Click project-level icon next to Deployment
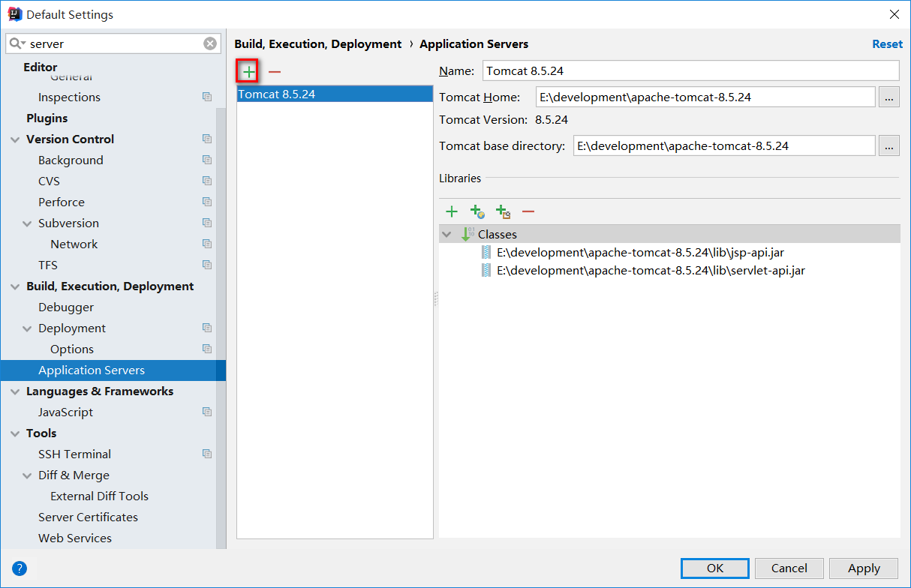 (x=207, y=328)
